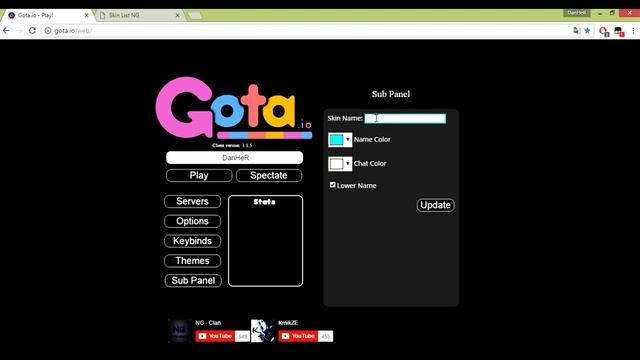
Task: Click the white Chat Color swatch
Action: pyautogui.click(x=336, y=164)
